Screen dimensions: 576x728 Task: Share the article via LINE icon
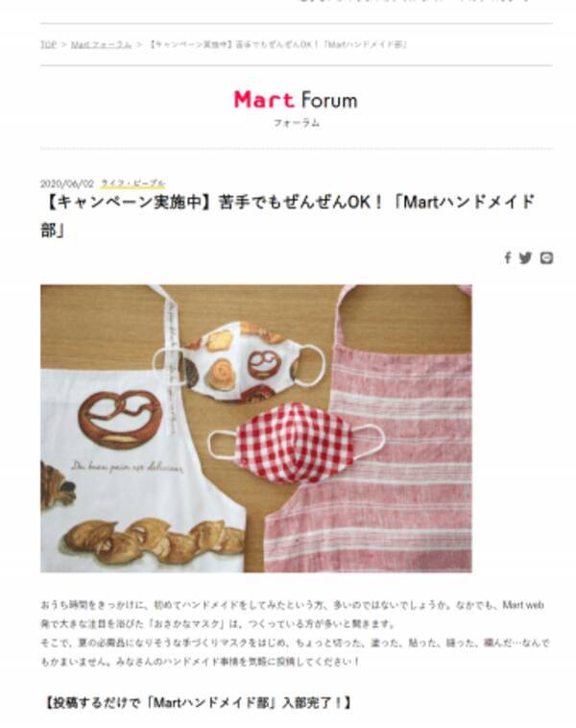click(546, 257)
